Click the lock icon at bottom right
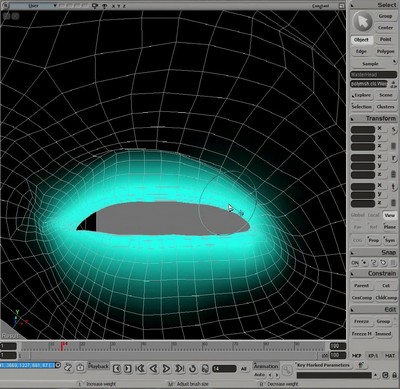The width and height of the screenshot is (400, 389). tap(394, 375)
